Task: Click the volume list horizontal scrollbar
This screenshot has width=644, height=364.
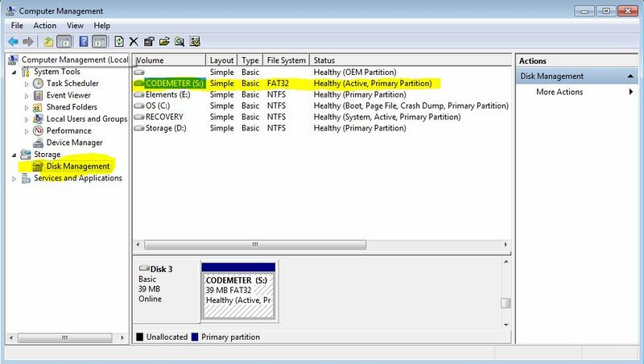Action: pyautogui.click(x=322, y=244)
